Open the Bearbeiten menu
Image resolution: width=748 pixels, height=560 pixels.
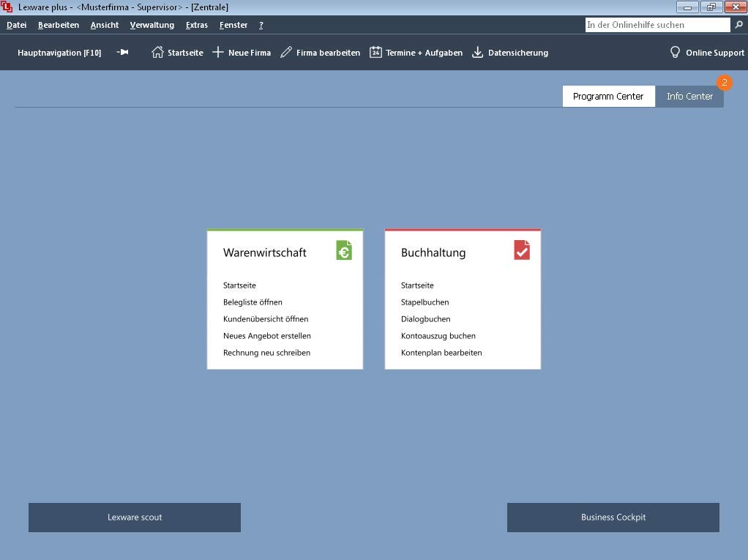59,25
